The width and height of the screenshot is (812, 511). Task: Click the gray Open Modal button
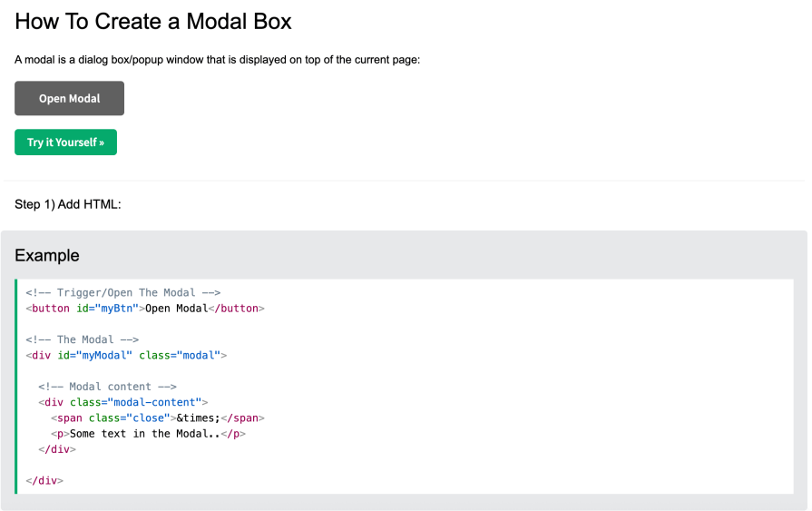[69, 98]
